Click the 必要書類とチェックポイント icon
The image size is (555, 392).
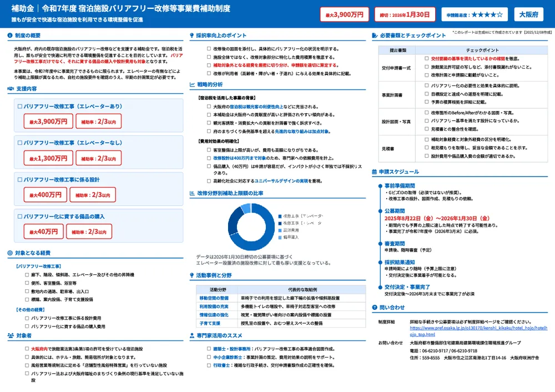click(376, 37)
